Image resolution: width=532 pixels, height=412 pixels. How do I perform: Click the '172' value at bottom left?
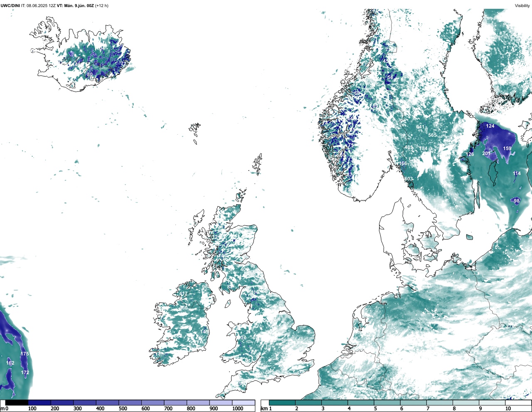pyautogui.click(x=25, y=373)
